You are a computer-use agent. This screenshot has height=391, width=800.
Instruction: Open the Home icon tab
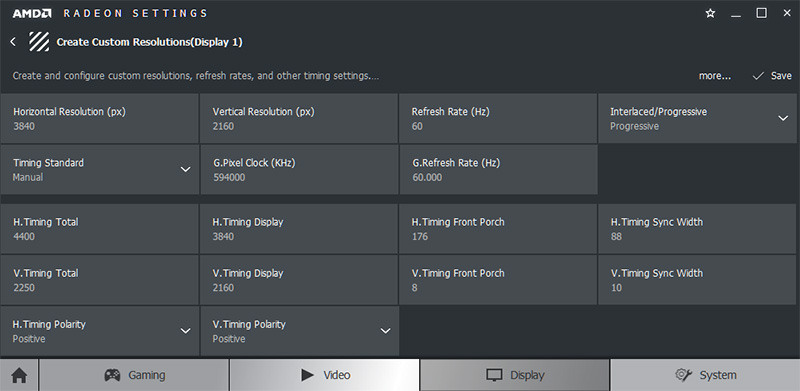click(x=19, y=375)
